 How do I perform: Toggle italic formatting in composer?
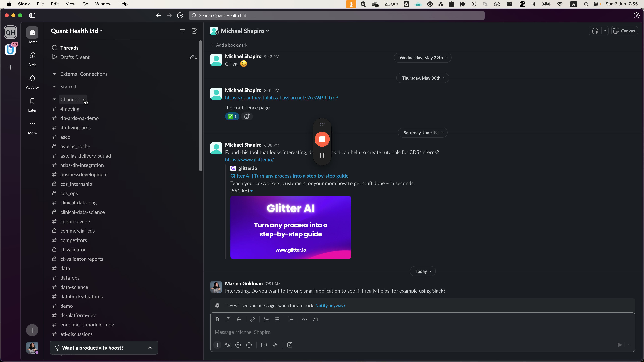click(x=228, y=320)
